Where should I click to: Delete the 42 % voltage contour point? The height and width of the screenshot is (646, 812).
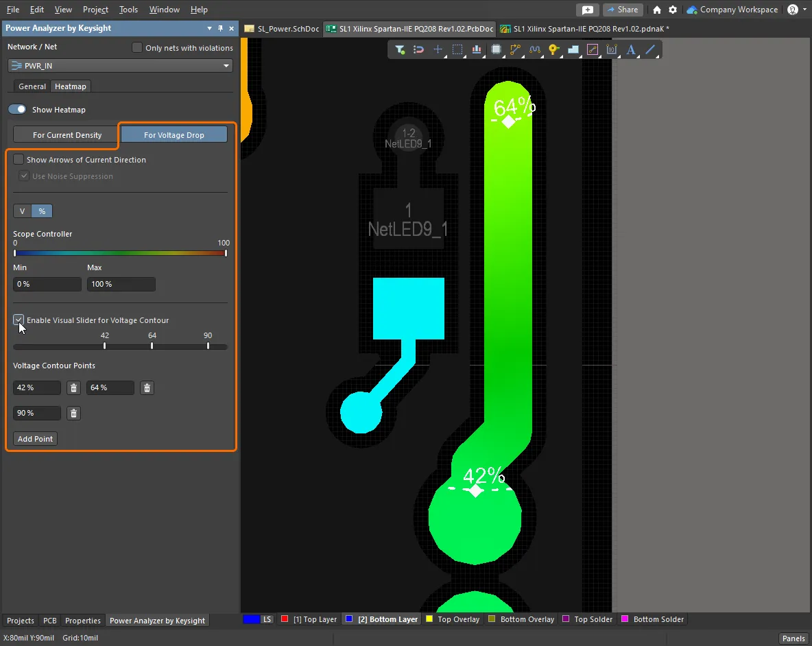[74, 388]
